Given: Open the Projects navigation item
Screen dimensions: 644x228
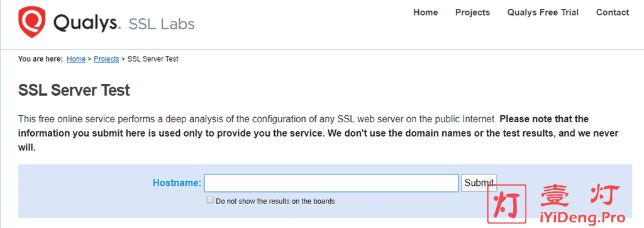Looking at the screenshot, I should click(x=472, y=13).
